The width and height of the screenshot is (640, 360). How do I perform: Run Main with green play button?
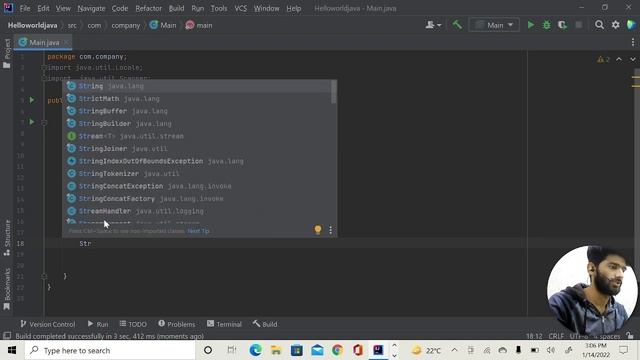531,25
